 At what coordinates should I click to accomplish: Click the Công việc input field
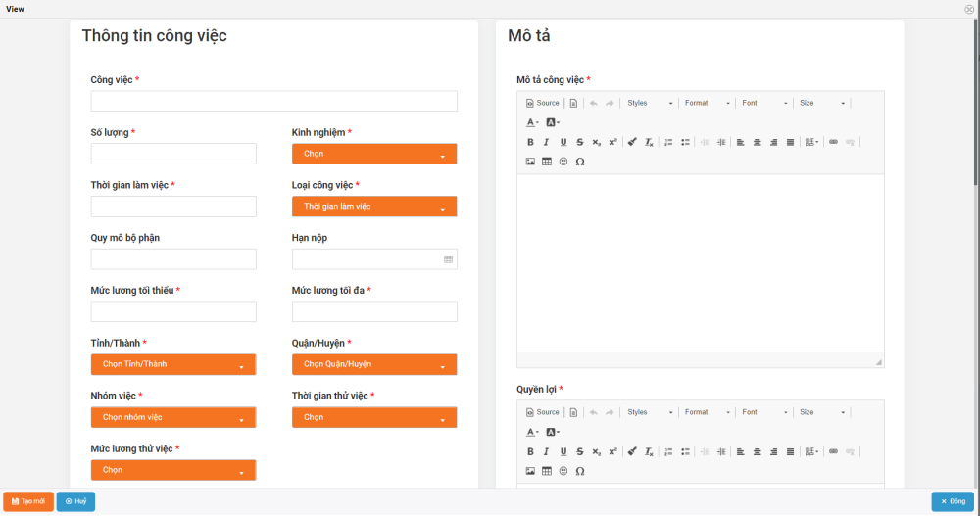coord(273,102)
